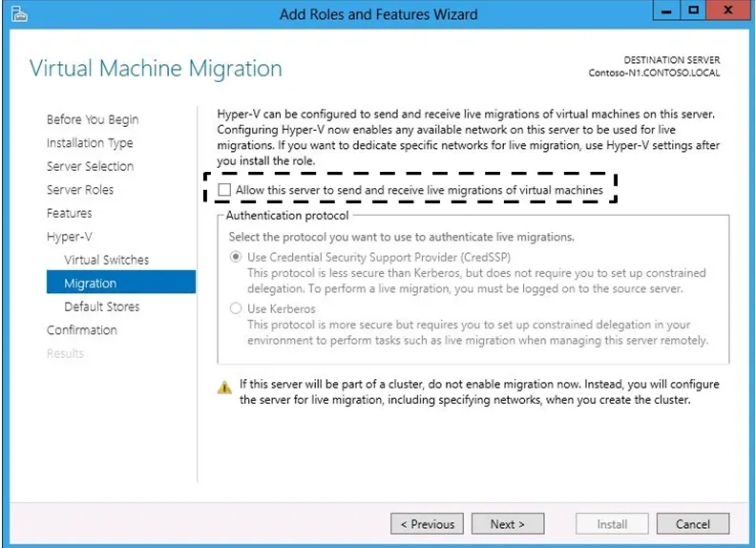
Task: Open the Features step
Action: 70,213
